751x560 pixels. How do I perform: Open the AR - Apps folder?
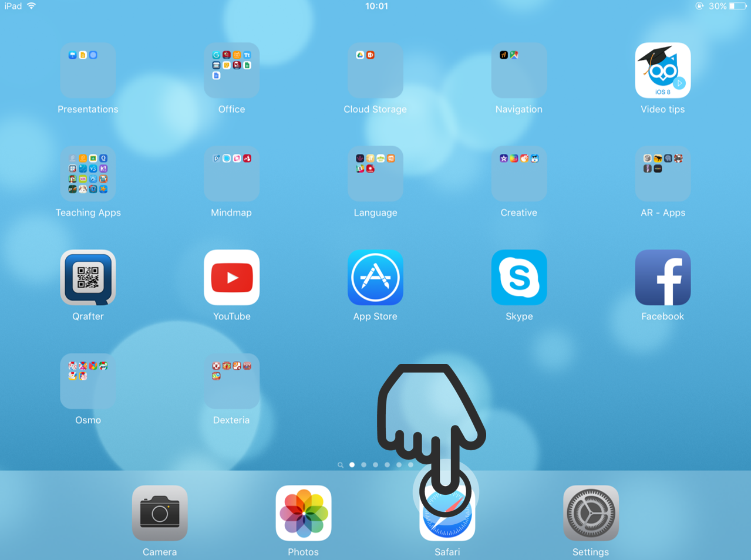click(x=663, y=174)
